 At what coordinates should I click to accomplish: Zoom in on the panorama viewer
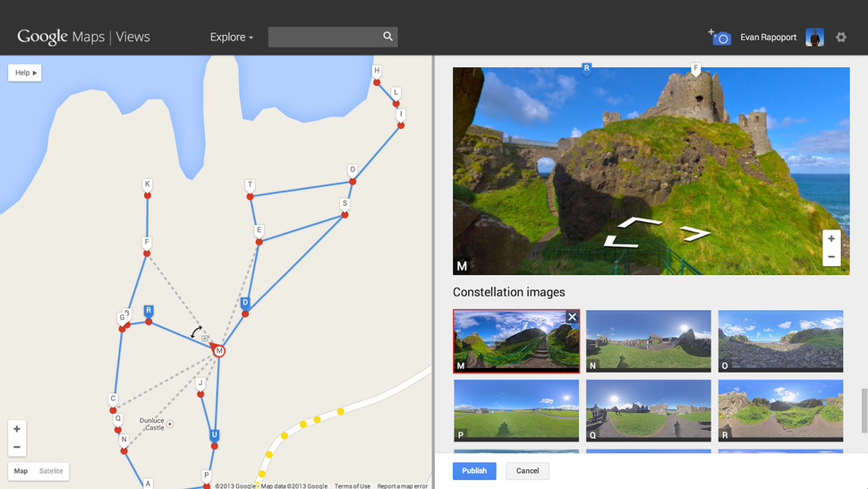(831, 239)
